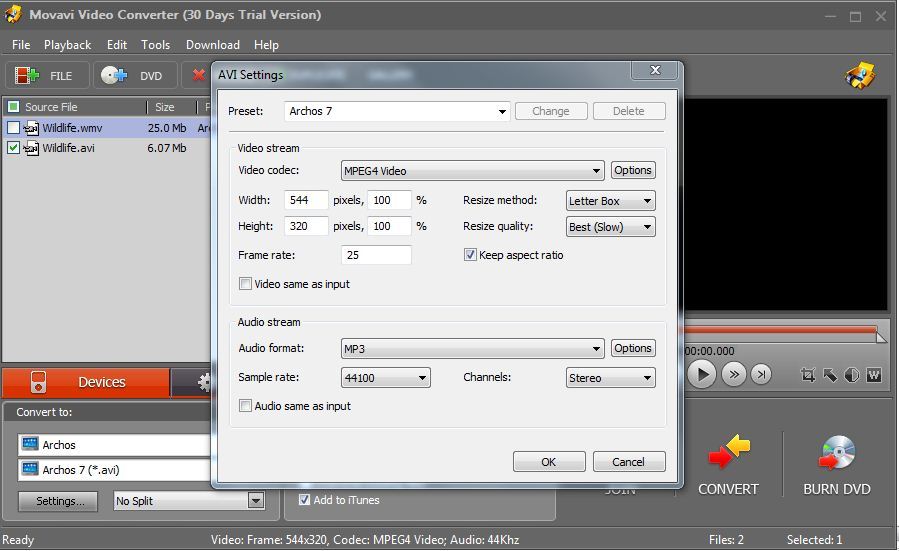Click the skip to end button
The height and width of the screenshot is (551, 899).
761,374
